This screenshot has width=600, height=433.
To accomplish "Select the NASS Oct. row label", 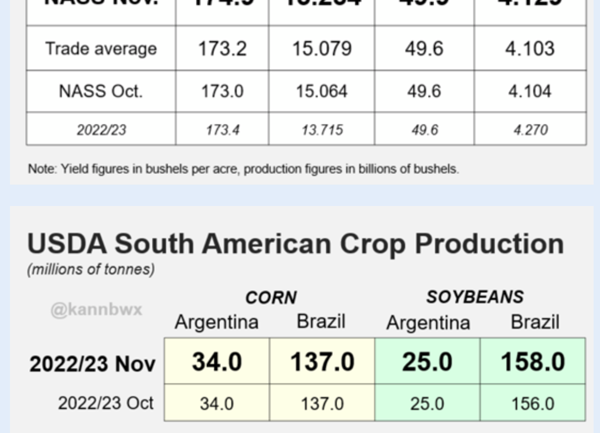I will tap(101, 91).
